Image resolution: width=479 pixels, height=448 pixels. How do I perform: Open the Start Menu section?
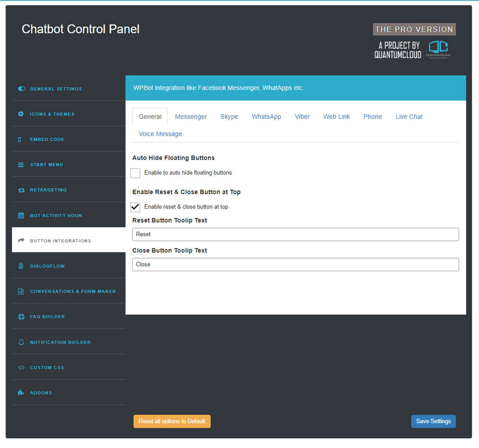(x=69, y=164)
